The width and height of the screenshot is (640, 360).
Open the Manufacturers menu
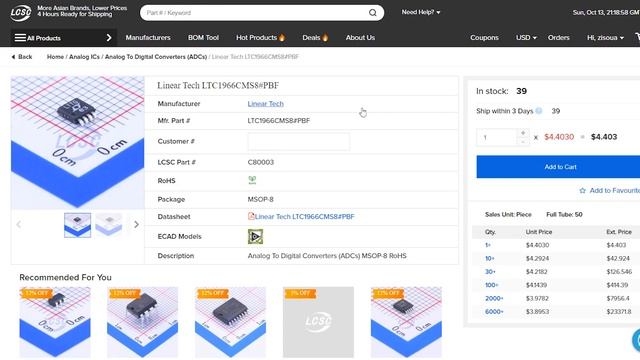click(148, 38)
